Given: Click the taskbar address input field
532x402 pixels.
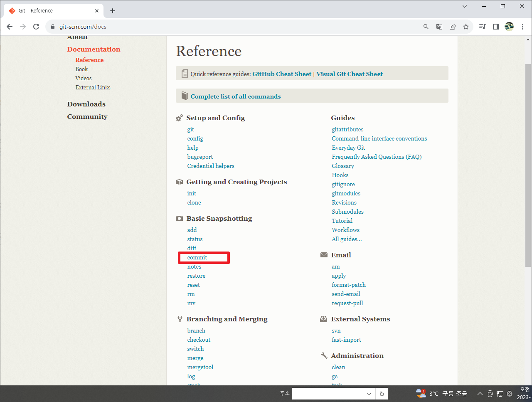Looking at the screenshot, I should click(x=328, y=394).
